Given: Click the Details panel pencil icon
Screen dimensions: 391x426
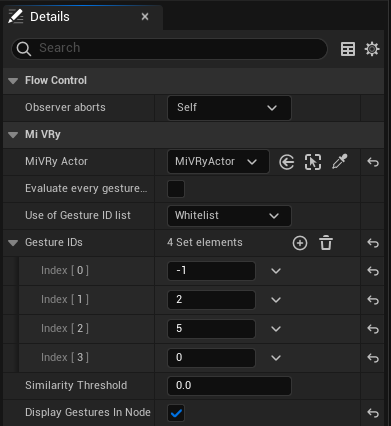Looking at the screenshot, I should (x=15, y=16).
